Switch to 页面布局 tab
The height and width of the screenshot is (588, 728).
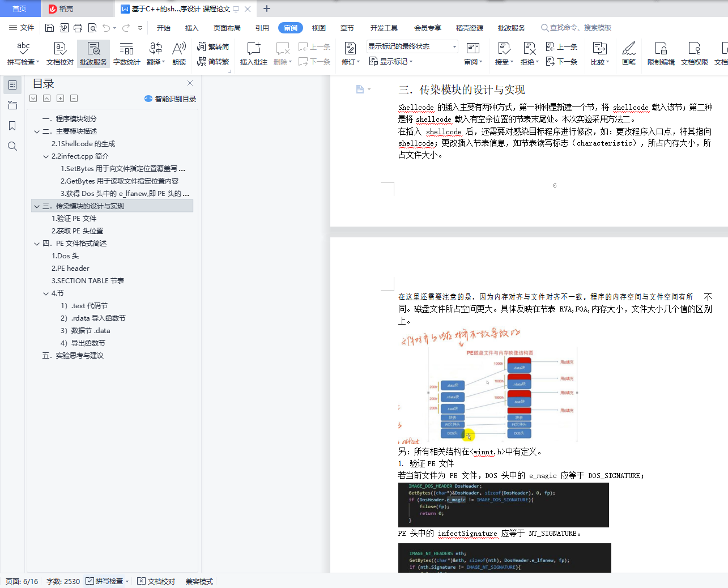[x=227, y=28]
